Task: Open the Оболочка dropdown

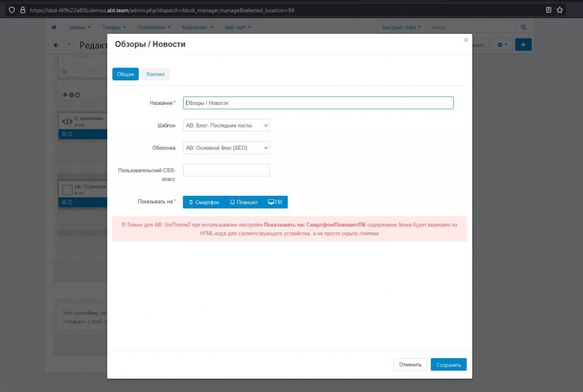Action: (226, 148)
